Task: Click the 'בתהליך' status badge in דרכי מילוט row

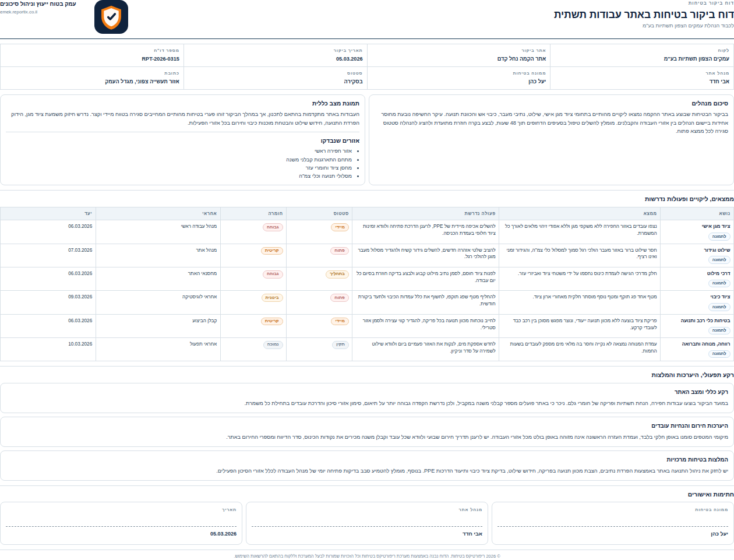Action: [x=337, y=274]
